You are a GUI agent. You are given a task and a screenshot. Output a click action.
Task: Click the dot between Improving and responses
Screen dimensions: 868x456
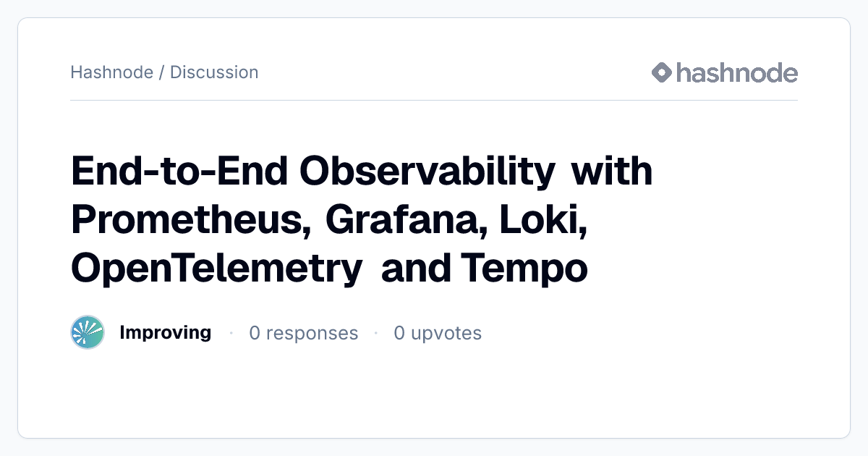[231, 333]
